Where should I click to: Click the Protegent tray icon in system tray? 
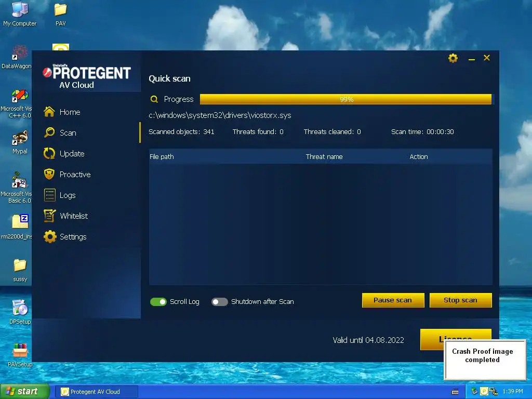[x=484, y=392]
